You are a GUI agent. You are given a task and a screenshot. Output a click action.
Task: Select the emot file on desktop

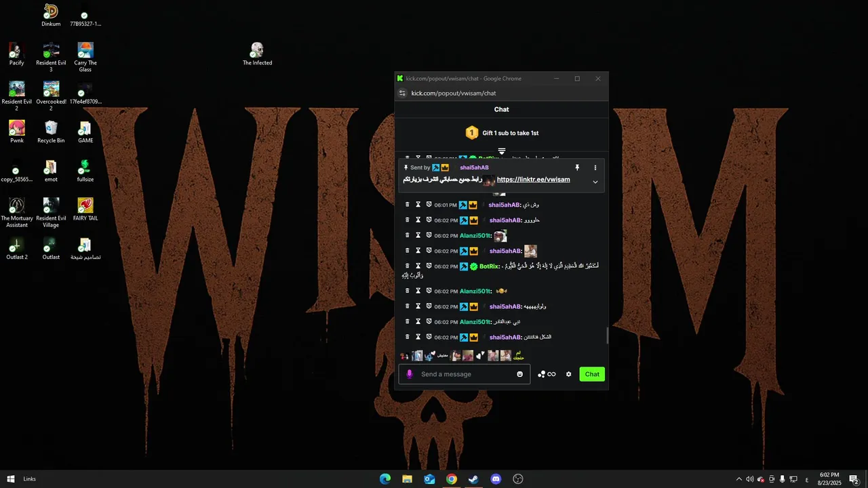pyautogui.click(x=51, y=171)
